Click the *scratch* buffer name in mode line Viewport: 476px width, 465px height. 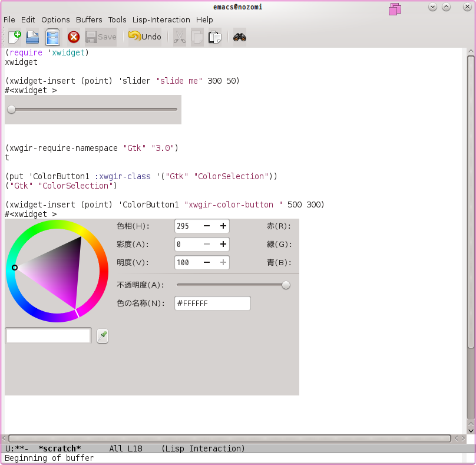[60, 448]
